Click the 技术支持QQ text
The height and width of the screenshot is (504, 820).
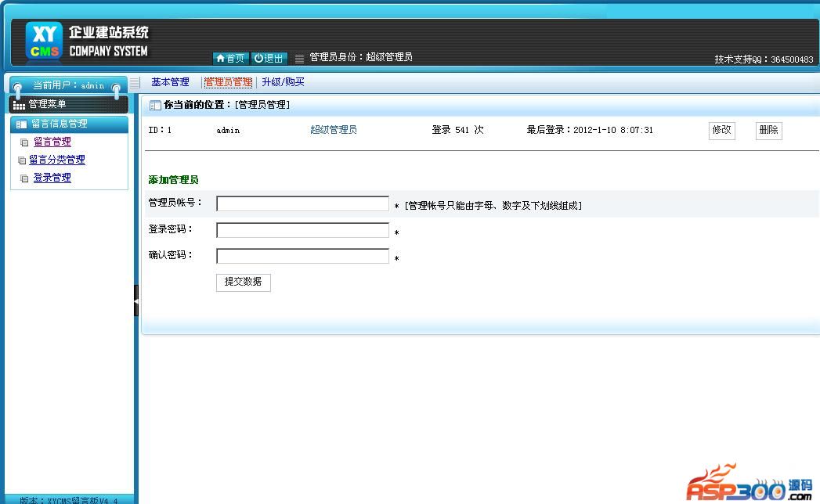[764, 59]
